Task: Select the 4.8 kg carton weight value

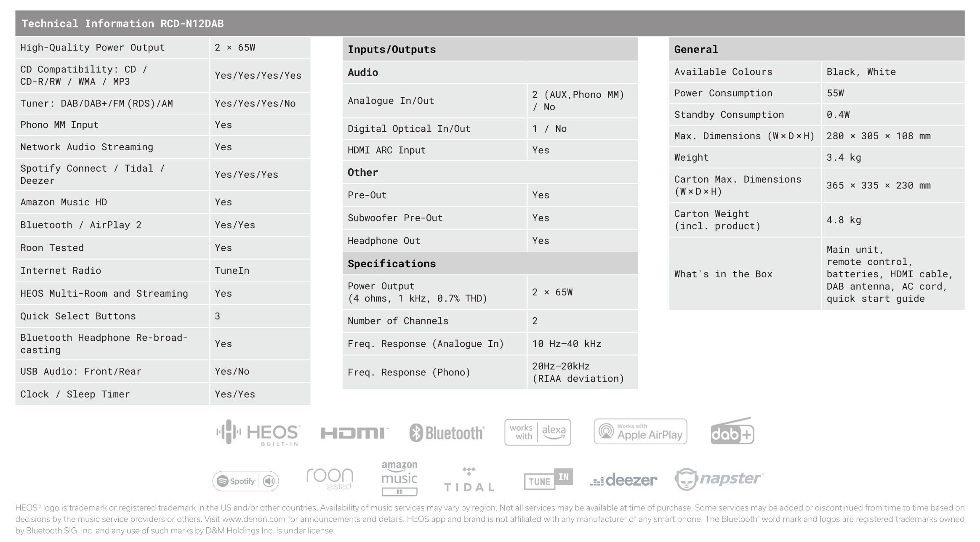Action: [x=844, y=220]
